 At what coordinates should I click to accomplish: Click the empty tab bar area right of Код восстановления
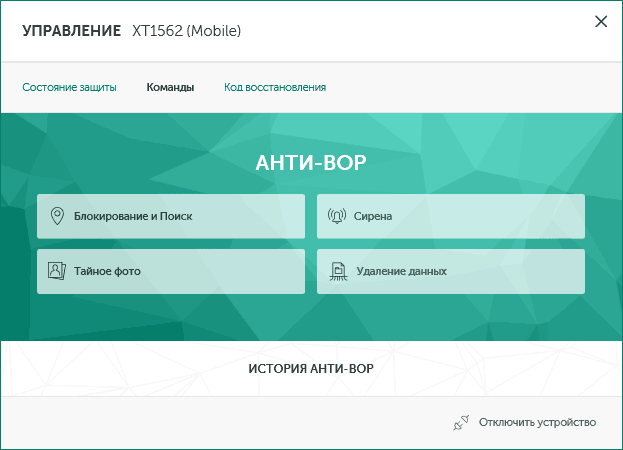pos(470,87)
